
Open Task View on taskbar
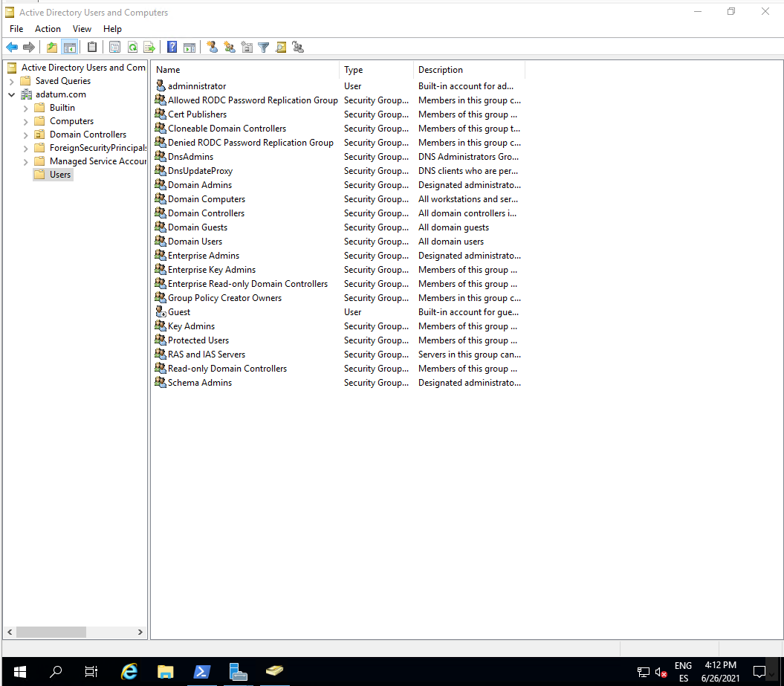pos(91,671)
